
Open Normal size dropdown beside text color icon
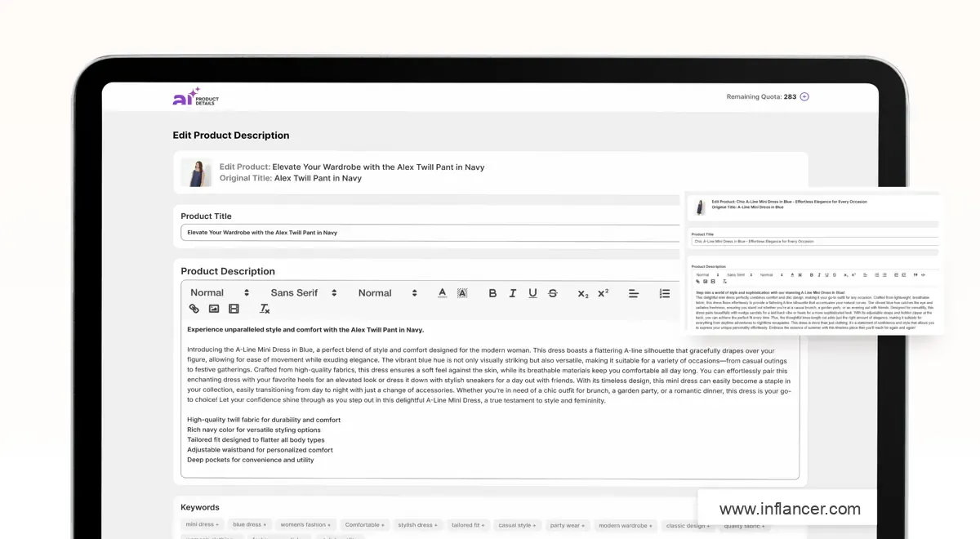(388, 293)
